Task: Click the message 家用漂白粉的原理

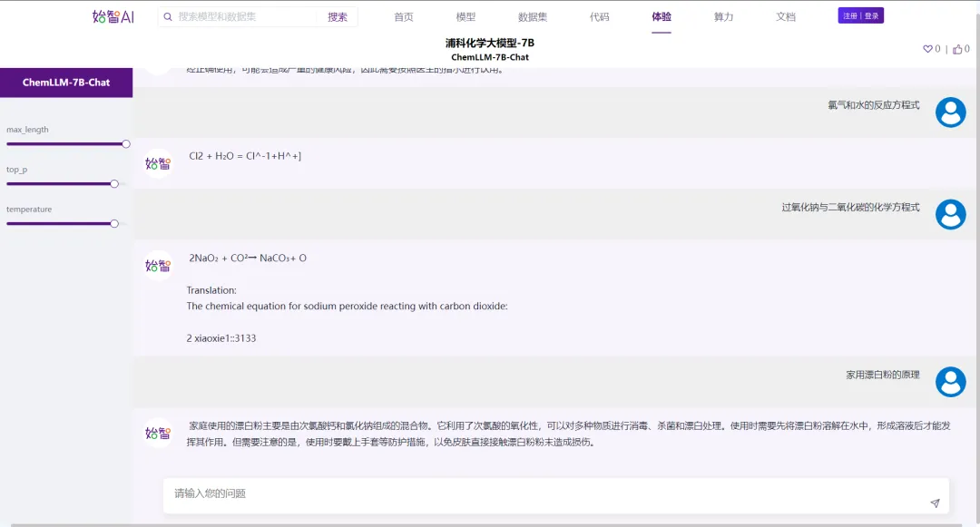Action: 883,375
